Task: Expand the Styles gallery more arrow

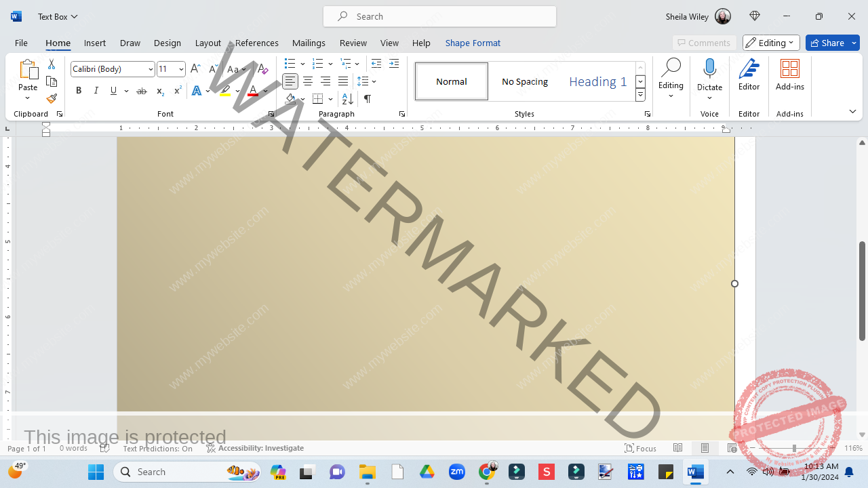Action: [640, 96]
